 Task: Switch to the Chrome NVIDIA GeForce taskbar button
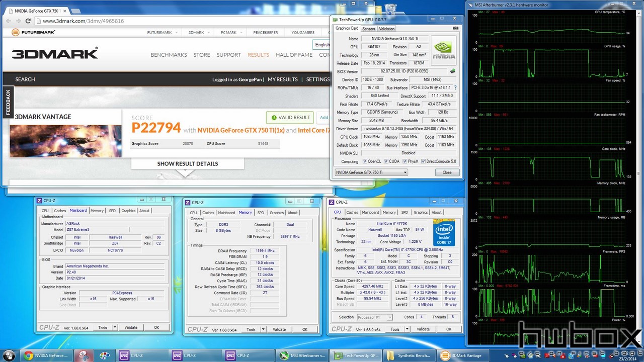coord(47,355)
